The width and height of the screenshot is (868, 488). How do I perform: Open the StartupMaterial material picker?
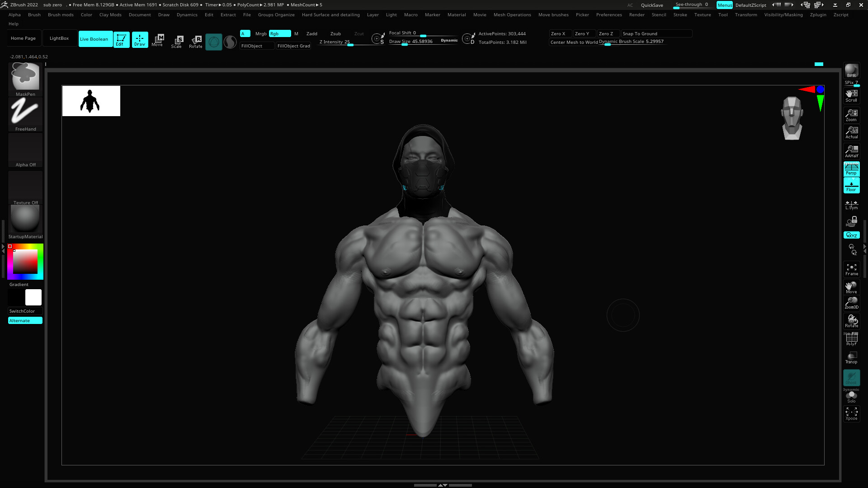click(25, 220)
